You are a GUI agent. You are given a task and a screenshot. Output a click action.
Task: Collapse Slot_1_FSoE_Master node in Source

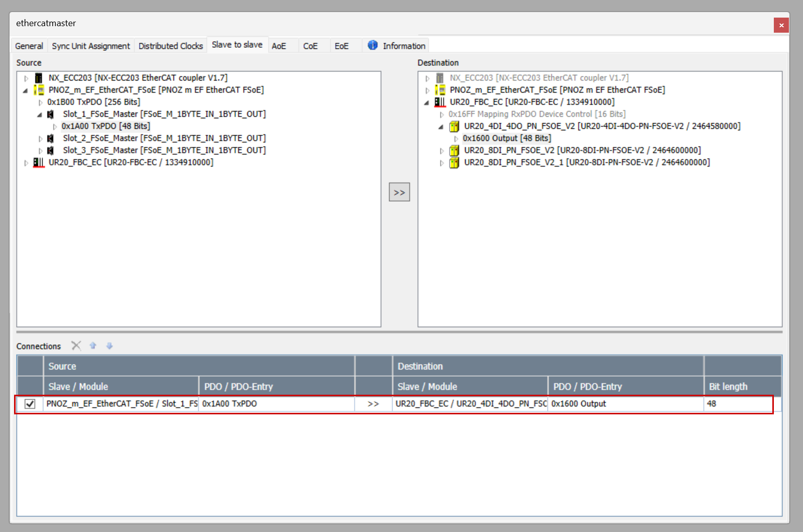pyautogui.click(x=40, y=115)
